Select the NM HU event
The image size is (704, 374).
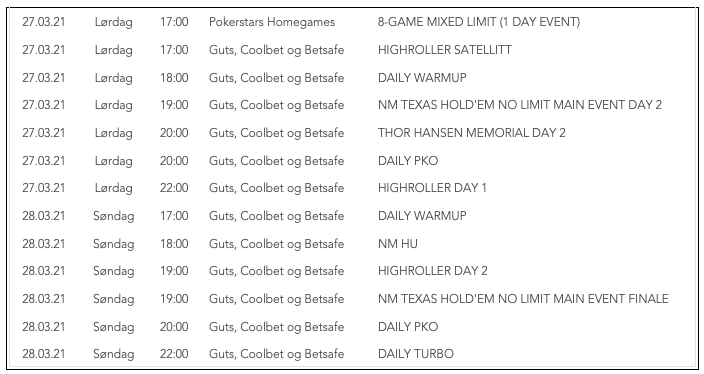pyautogui.click(x=397, y=244)
